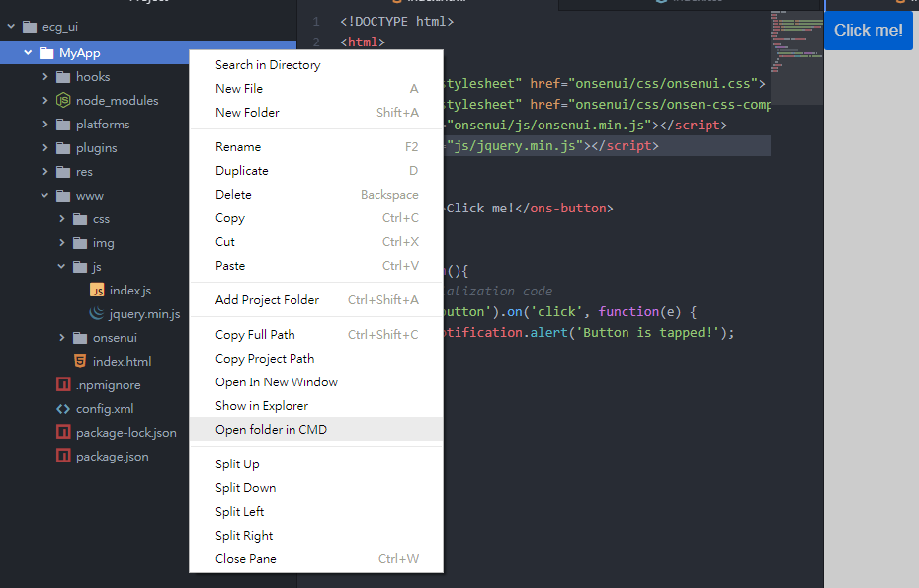The height and width of the screenshot is (588, 919).
Task: Collapse the ecg_ui project root
Action: point(11,27)
